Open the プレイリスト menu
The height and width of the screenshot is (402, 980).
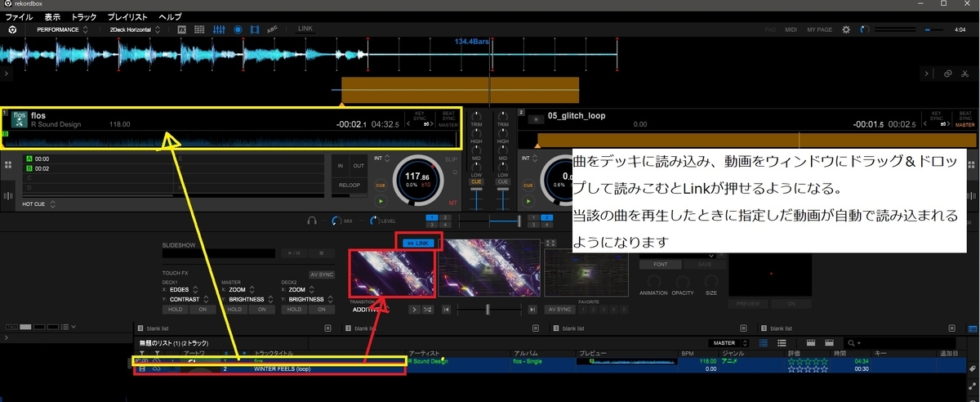(x=128, y=16)
